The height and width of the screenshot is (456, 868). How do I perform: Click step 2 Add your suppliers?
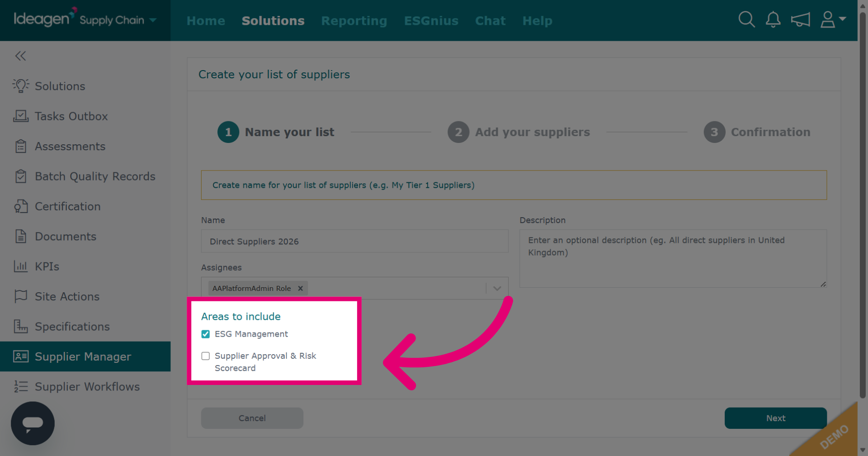coord(519,132)
